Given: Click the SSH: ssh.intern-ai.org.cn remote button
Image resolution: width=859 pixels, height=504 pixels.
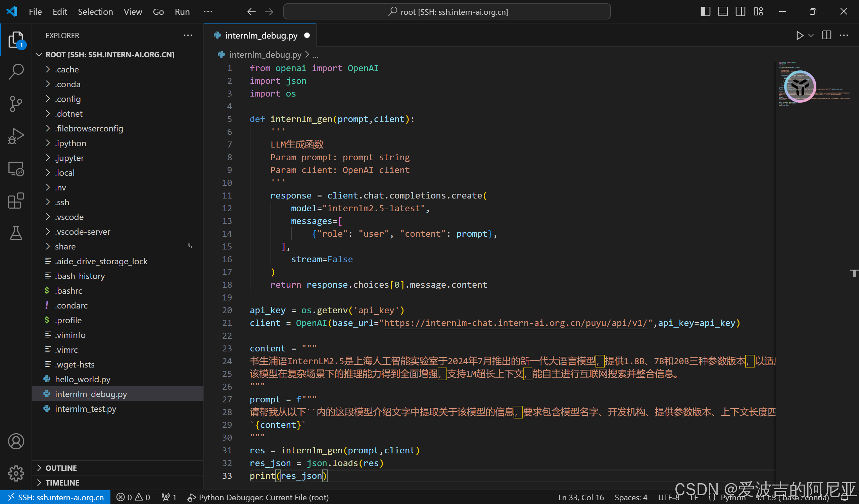Looking at the screenshot, I should (x=56, y=497).
